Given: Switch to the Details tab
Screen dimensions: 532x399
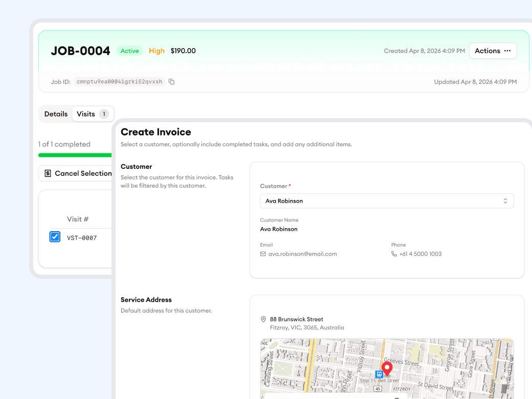Looking at the screenshot, I should click(x=56, y=114).
